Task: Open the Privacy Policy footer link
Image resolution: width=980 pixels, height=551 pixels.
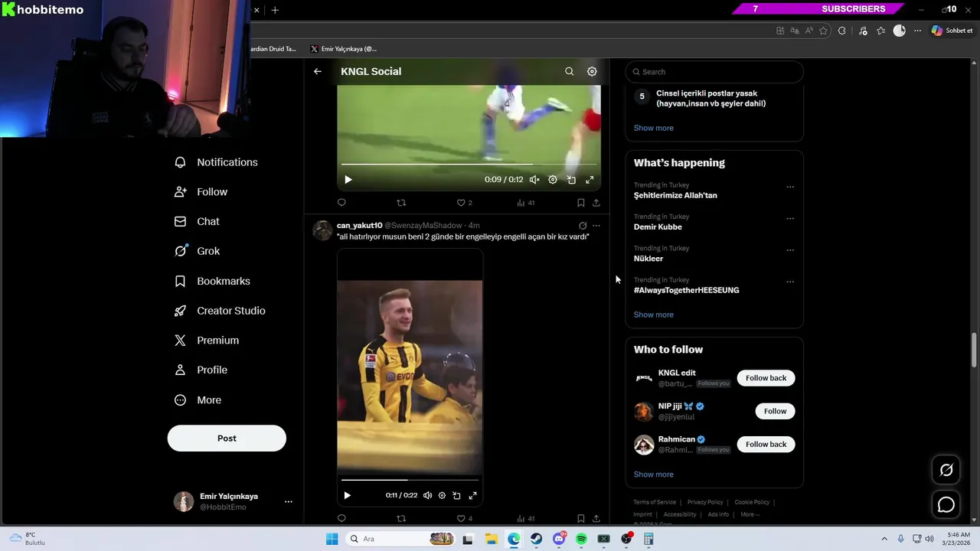Action: point(705,502)
